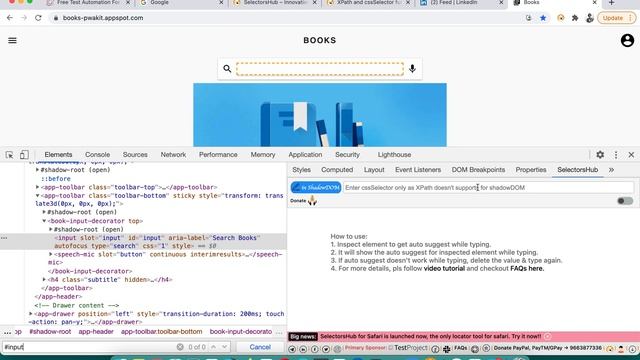
Task: Go back to previous page
Action: click(x=10, y=18)
